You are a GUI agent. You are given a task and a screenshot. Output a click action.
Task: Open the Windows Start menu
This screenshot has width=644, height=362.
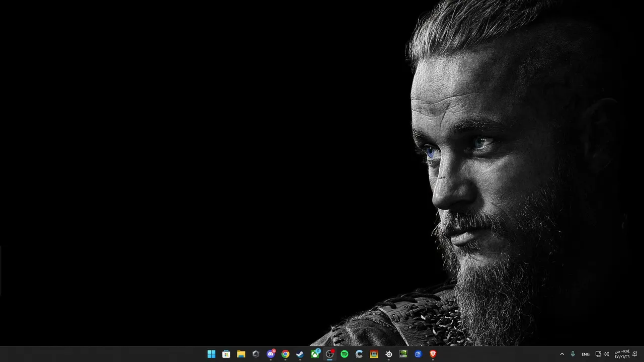coord(211,354)
